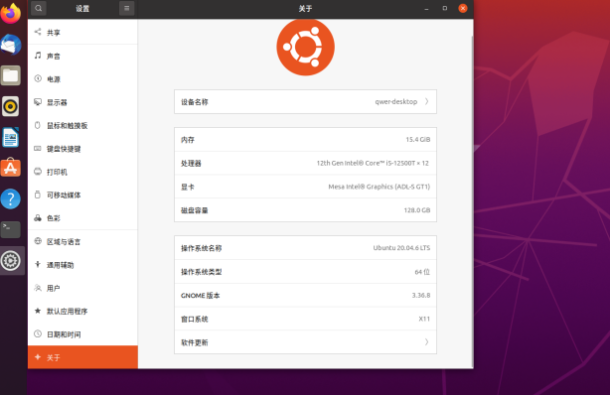611x395 pixels.
Task: Click the 窗口系统 row label
Action: click(x=194, y=319)
